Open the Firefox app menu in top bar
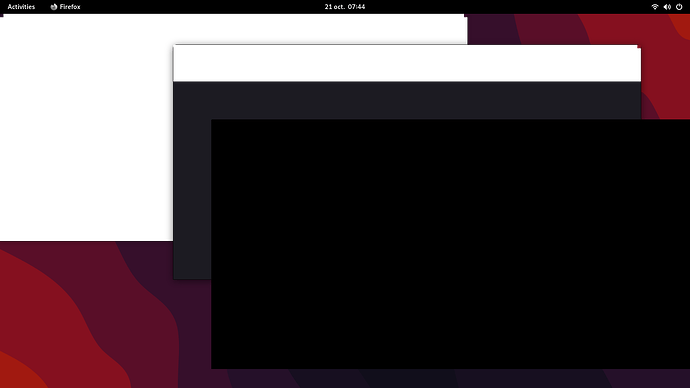Screen dimensions: 690x388 [65, 7]
